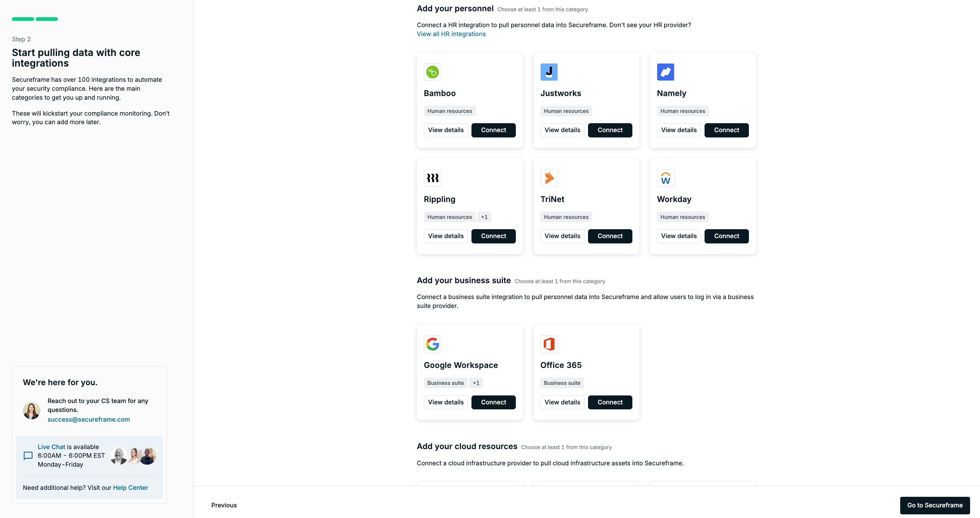Email success@secureframe.com
980x518 pixels.
click(x=89, y=419)
